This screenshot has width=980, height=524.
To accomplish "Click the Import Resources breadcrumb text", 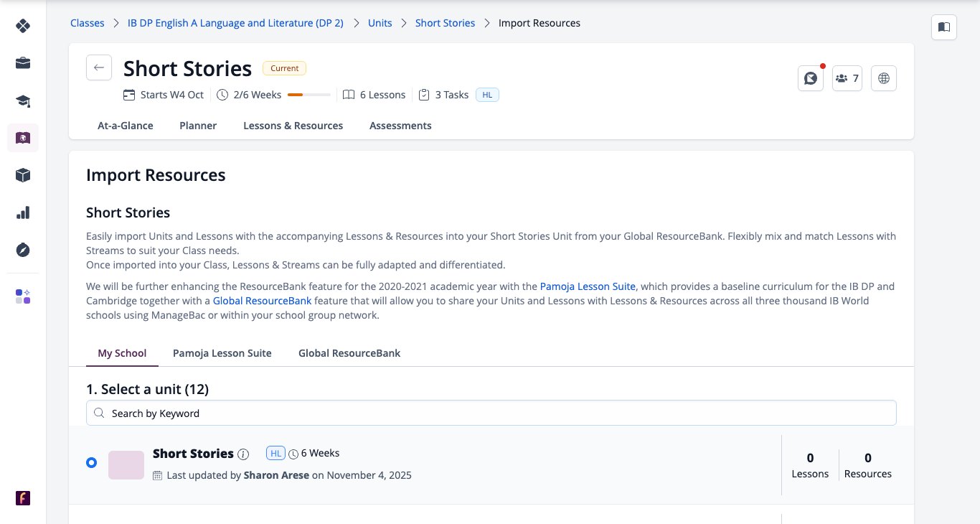I will pyautogui.click(x=540, y=23).
